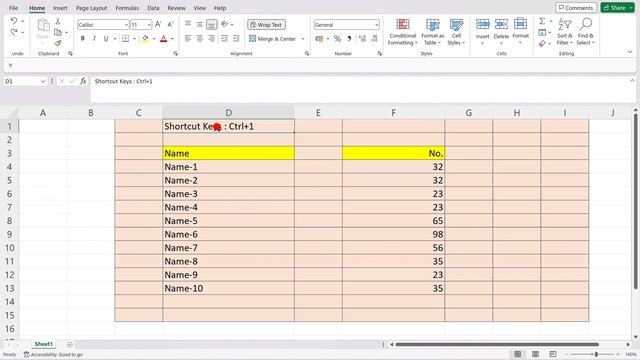Click the Orientation text angle icon
Viewport: 640px width, 360px height.
tap(224, 24)
